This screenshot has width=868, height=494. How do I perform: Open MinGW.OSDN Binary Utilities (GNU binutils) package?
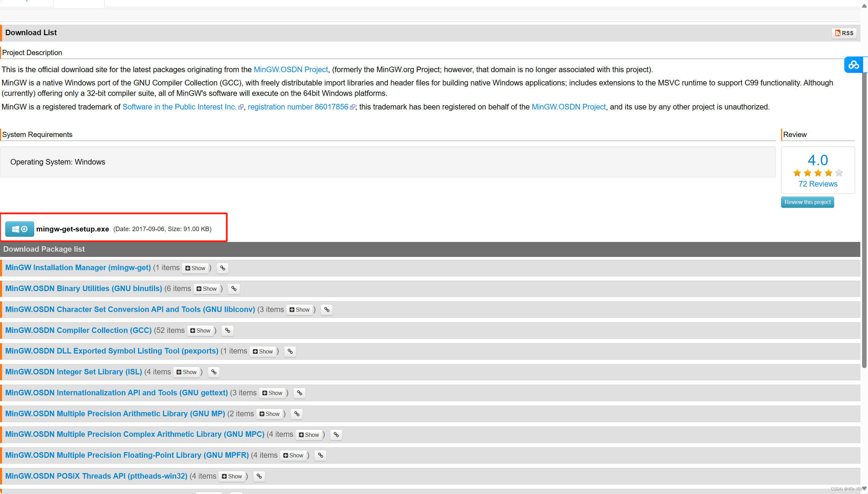(x=84, y=288)
